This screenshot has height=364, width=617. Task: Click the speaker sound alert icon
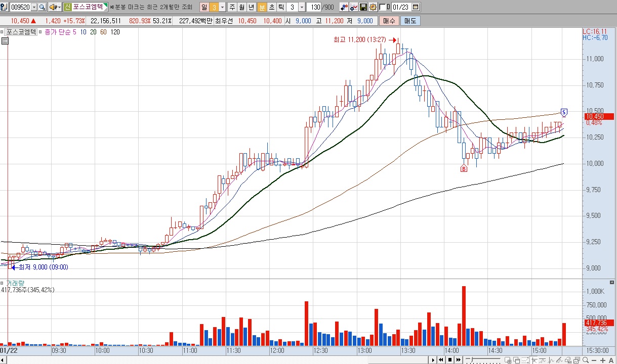coord(53,7)
